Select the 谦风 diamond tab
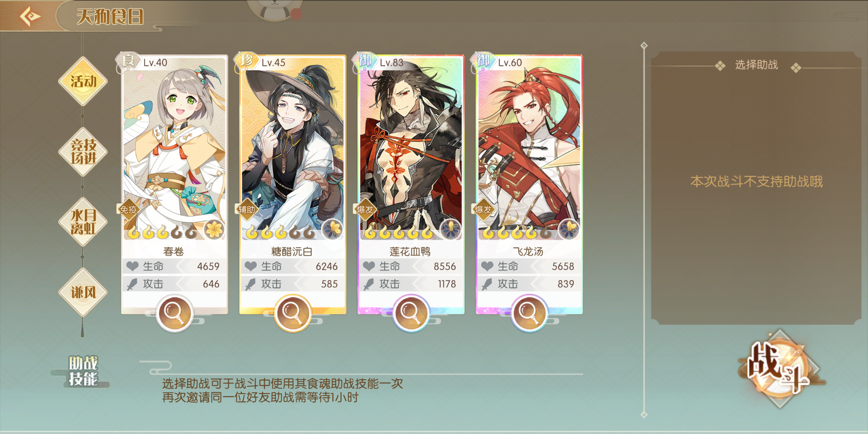The height and width of the screenshot is (434, 868). click(x=83, y=292)
